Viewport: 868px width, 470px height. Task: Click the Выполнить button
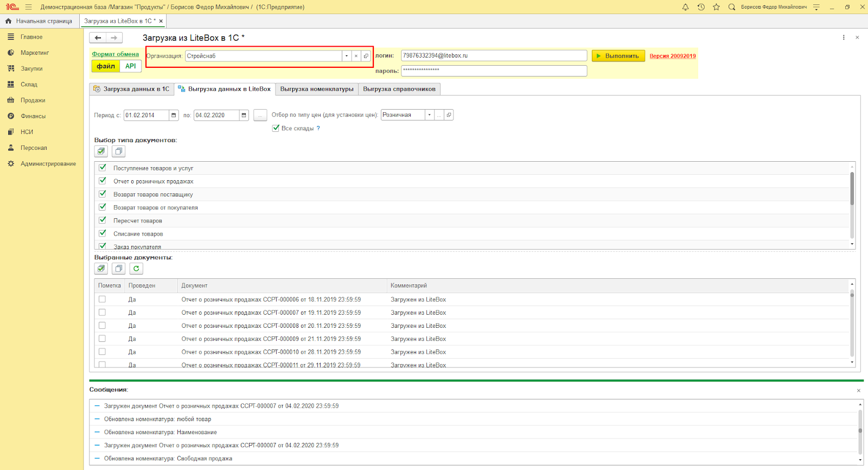[618, 56]
